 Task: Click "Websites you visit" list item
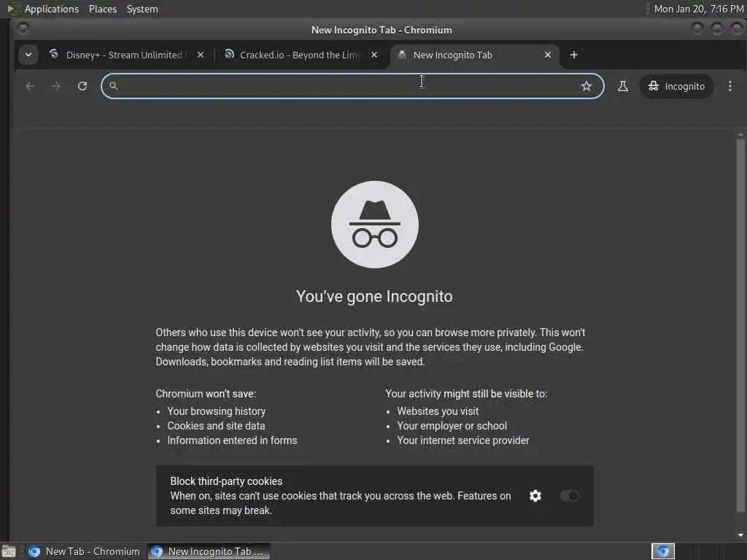(438, 411)
